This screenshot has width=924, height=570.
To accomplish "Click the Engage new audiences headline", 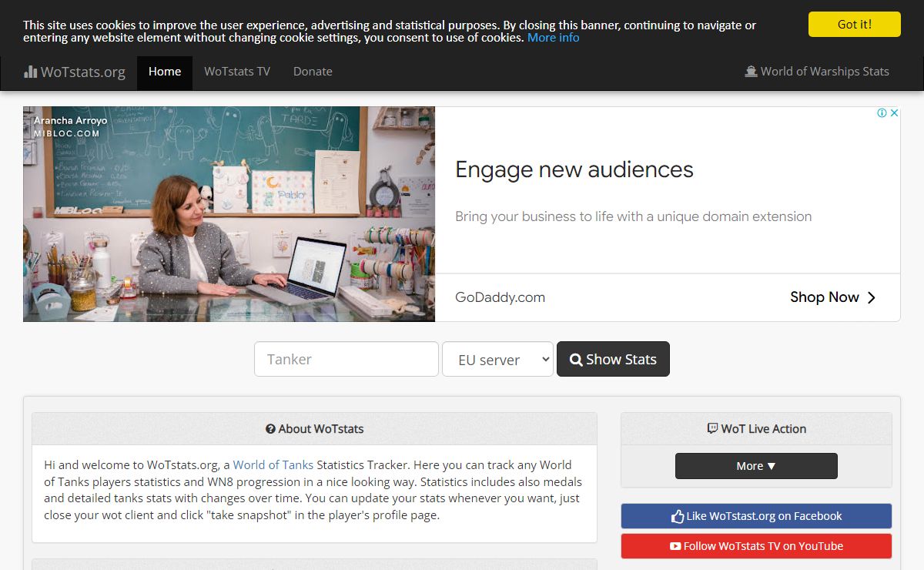I will [574, 169].
